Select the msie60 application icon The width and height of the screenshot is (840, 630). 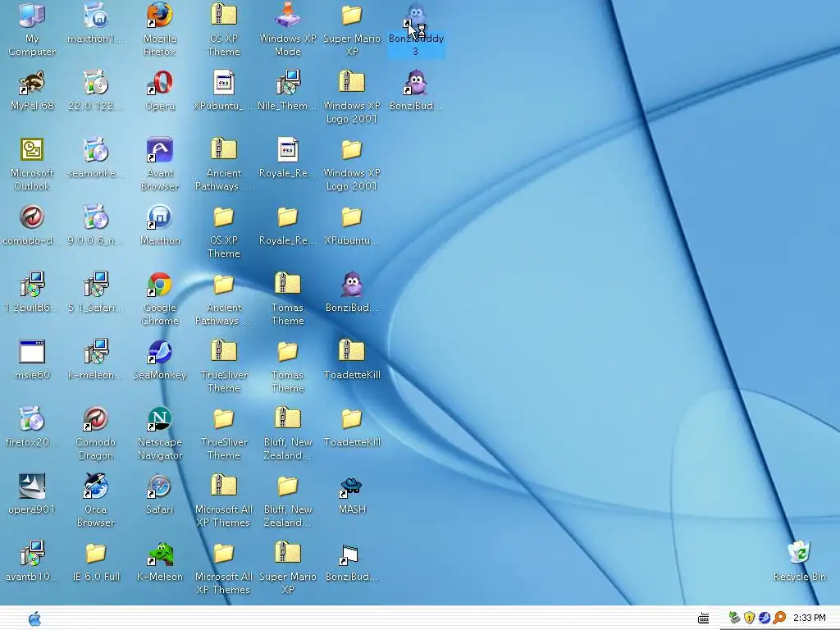click(32, 351)
